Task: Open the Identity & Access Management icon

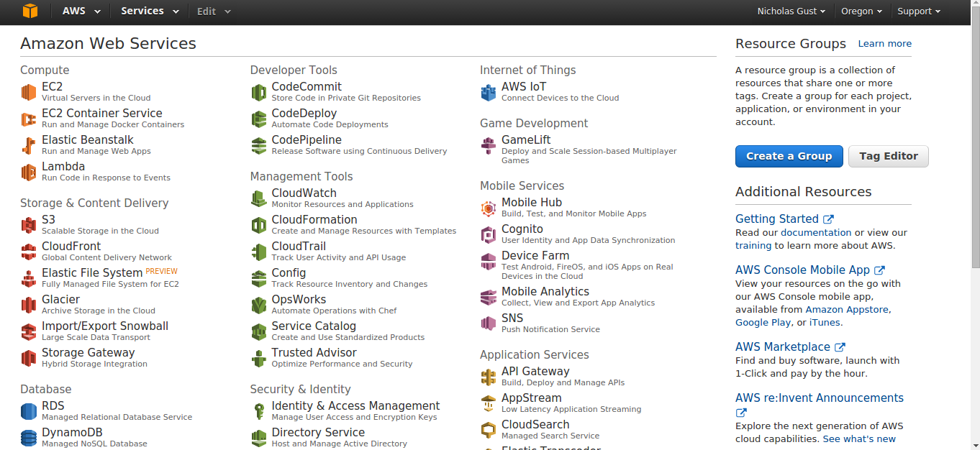Action: tap(258, 411)
